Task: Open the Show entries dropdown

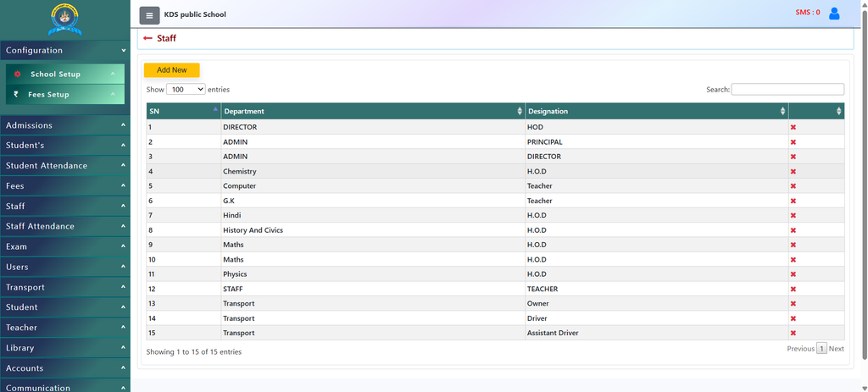Action: click(x=186, y=89)
